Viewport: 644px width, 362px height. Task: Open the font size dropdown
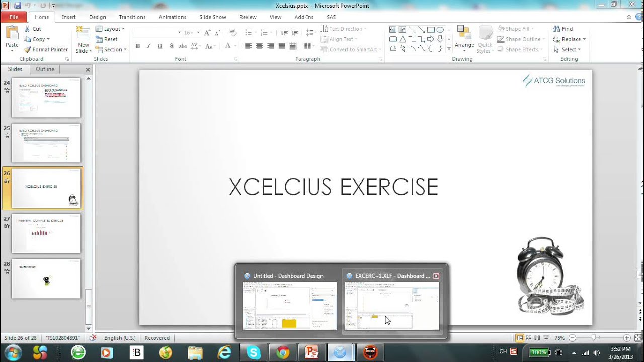pyautogui.click(x=198, y=32)
